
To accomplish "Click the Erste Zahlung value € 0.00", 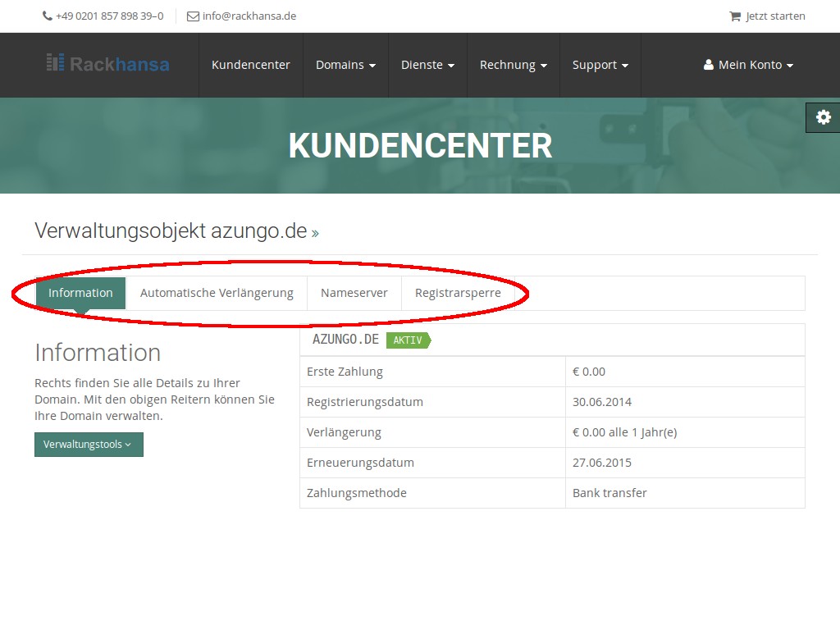I will pos(589,372).
